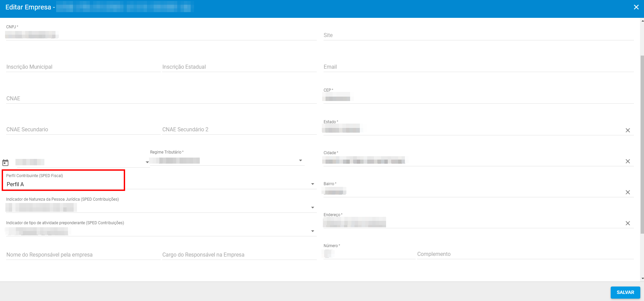This screenshot has height=301, width=644.
Task: Open Indicador de tipo de atividade dropdown
Action: [x=312, y=231]
